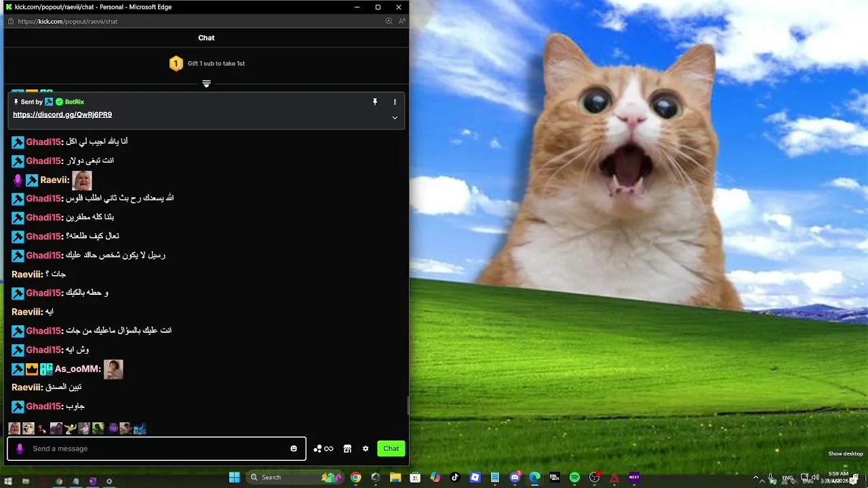The width and height of the screenshot is (868, 488).
Task: Open Google Chrome from taskbar
Action: click(x=355, y=477)
